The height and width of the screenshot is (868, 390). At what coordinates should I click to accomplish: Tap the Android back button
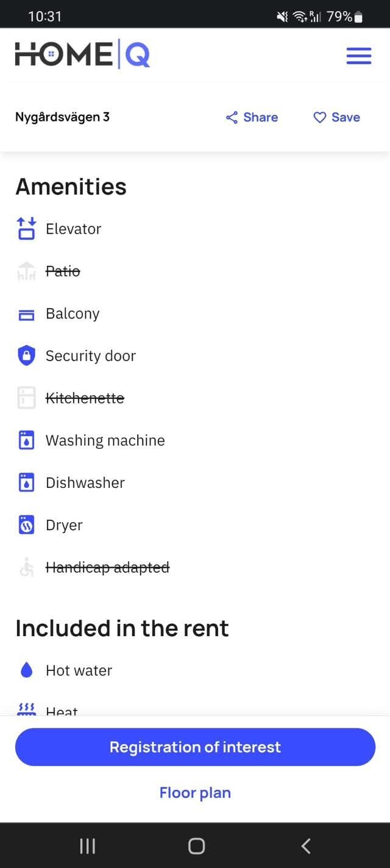tap(306, 845)
